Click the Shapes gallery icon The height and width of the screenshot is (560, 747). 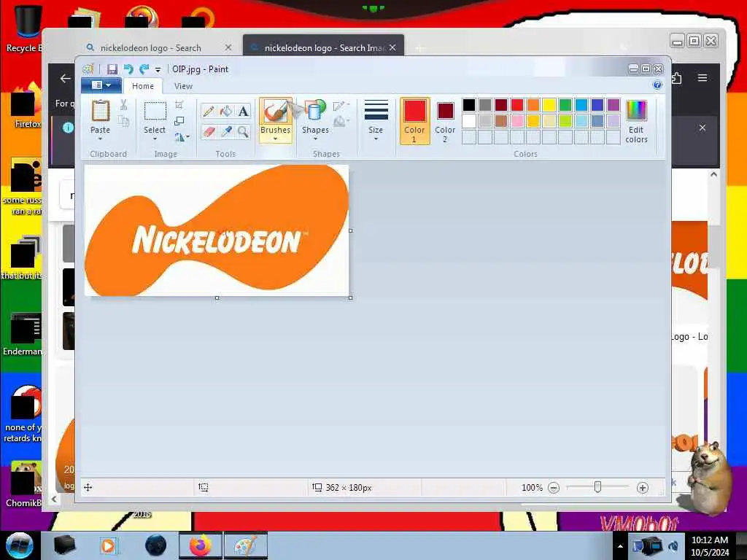click(x=315, y=111)
